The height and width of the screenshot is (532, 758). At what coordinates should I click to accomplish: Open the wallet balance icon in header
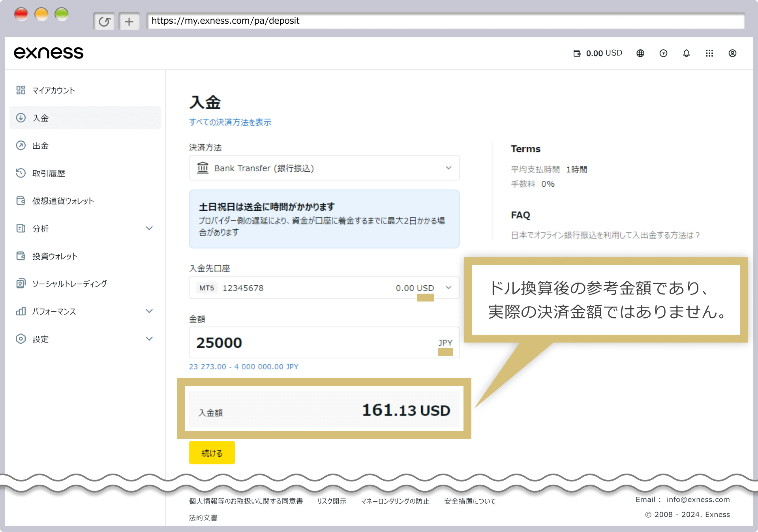[577, 53]
